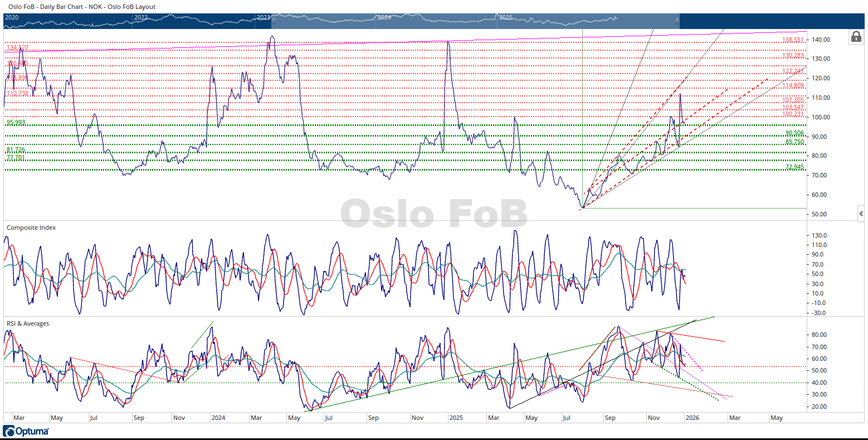Select the 95.993 level label on left

pos(16,123)
